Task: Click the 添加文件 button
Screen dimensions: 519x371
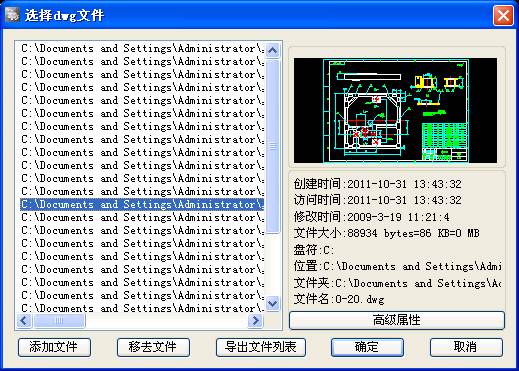Action: [x=54, y=347]
